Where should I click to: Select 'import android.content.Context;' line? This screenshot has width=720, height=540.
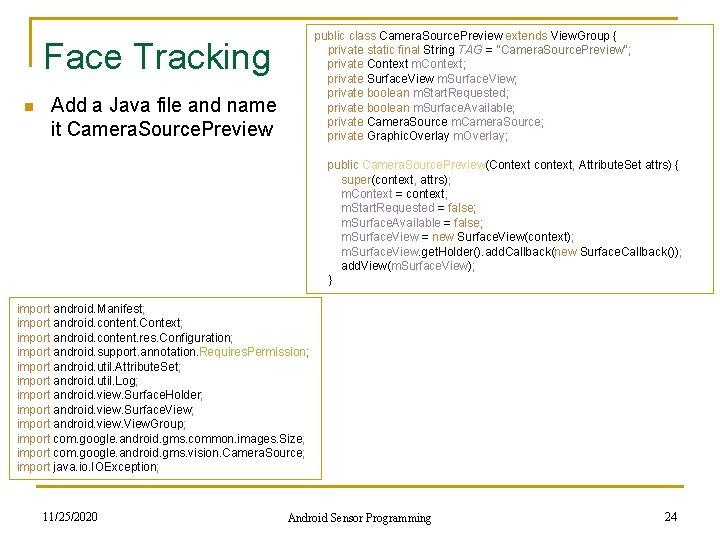[100, 323]
